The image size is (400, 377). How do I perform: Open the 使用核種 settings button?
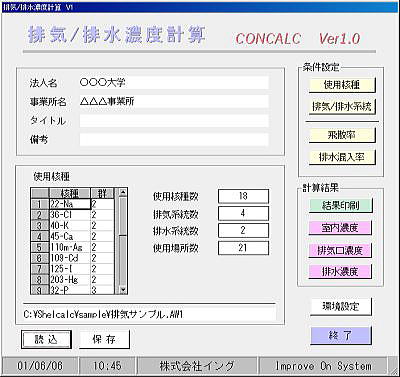342,85
